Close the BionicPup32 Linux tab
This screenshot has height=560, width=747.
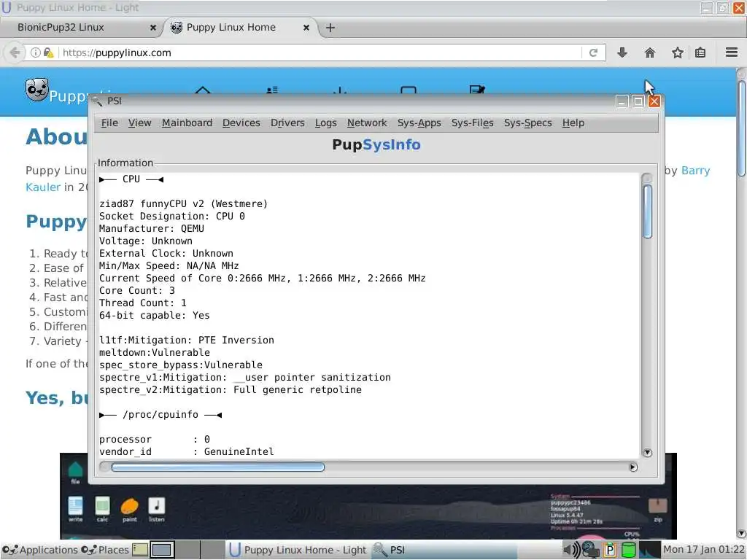point(153,28)
